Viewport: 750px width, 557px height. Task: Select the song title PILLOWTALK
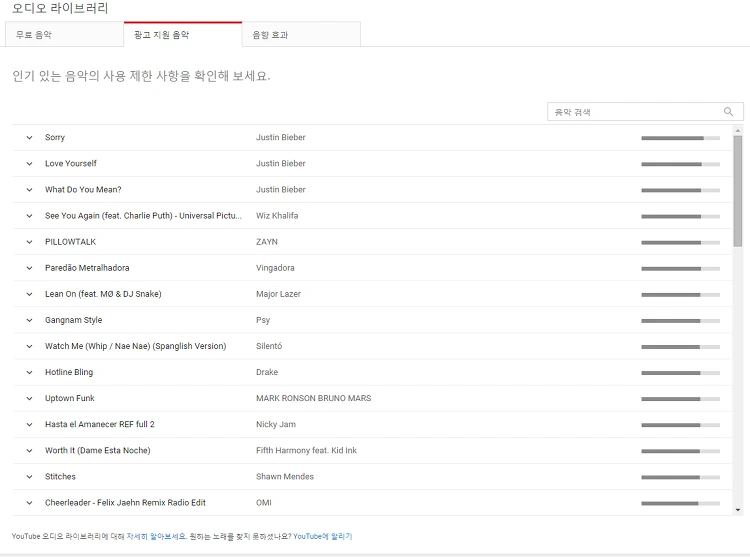pyautogui.click(x=70, y=242)
